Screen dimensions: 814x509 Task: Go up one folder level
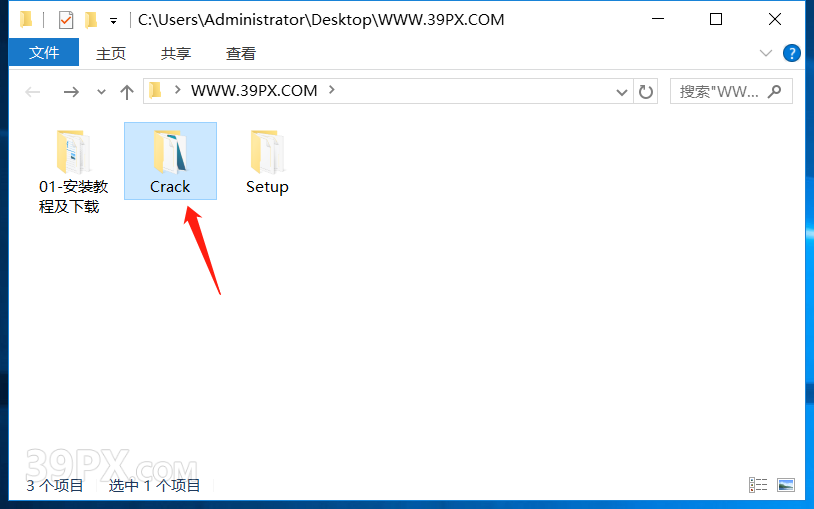click(x=127, y=92)
